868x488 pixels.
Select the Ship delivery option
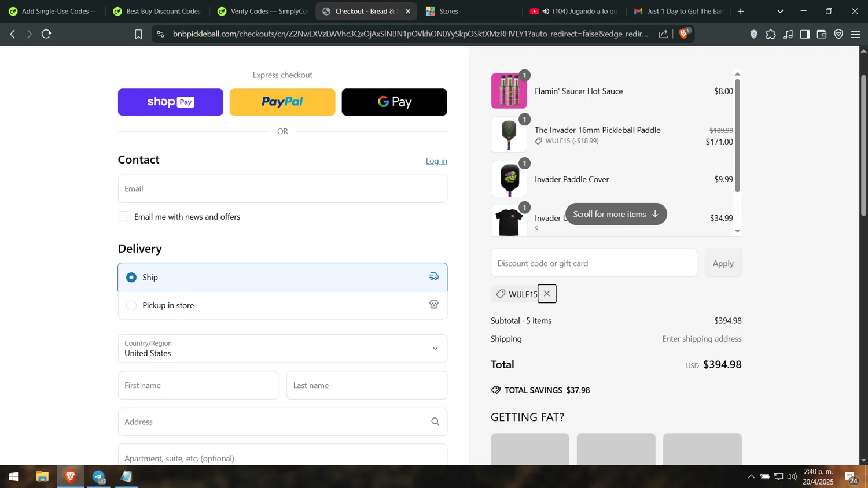tap(282, 277)
